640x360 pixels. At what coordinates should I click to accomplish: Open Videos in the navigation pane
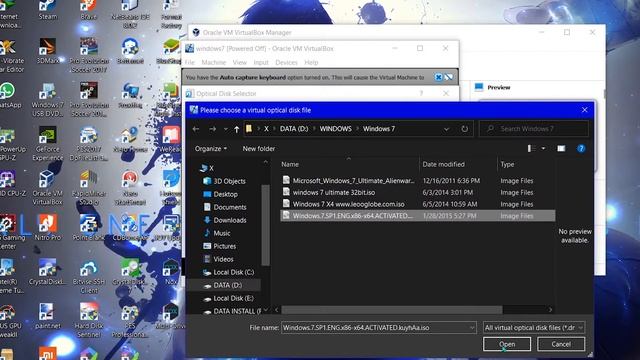pyautogui.click(x=218, y=259)
